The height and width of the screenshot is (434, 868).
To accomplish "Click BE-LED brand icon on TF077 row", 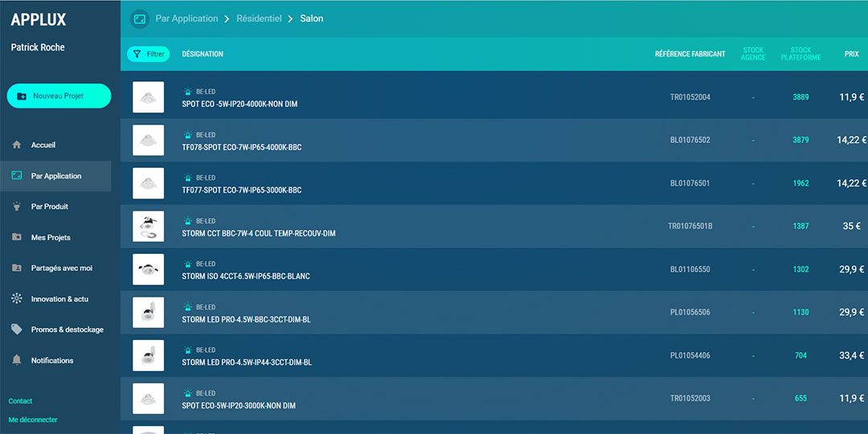I will tap(187, 178).
